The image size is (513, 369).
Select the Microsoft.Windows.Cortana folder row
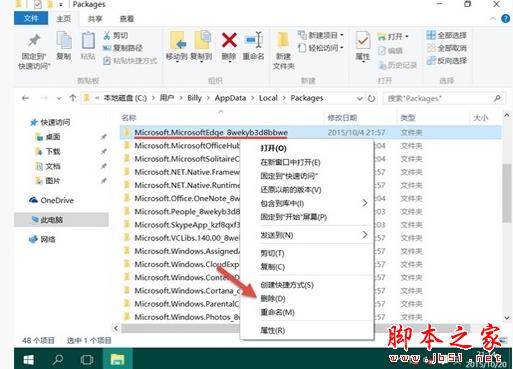click(x=180, y=291)
